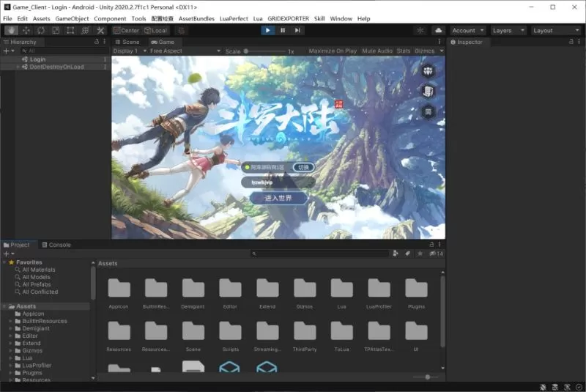
Task: Adjust the Game view Scale slider
Action: point(246,51)
